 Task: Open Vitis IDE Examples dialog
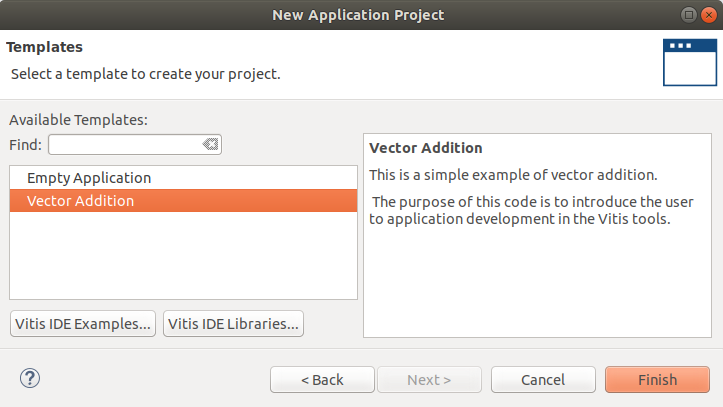point(83,324)
